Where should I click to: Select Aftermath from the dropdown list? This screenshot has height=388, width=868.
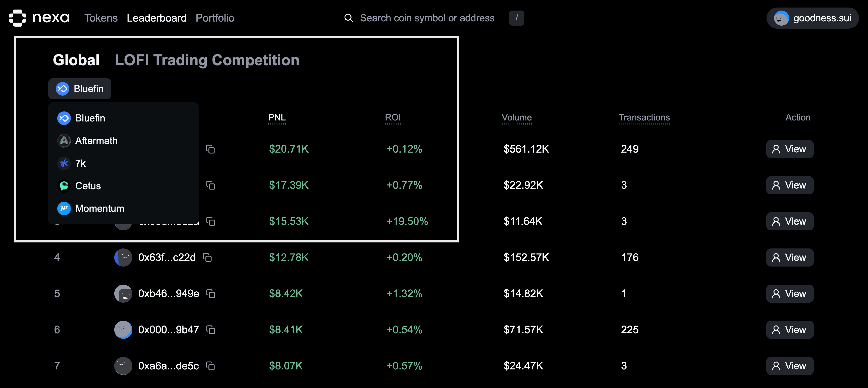pos(96,141)
